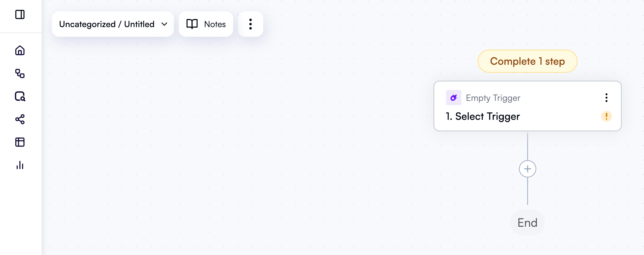
Task: Click the share icon in the sidebar
Action: tap(20, 120)
